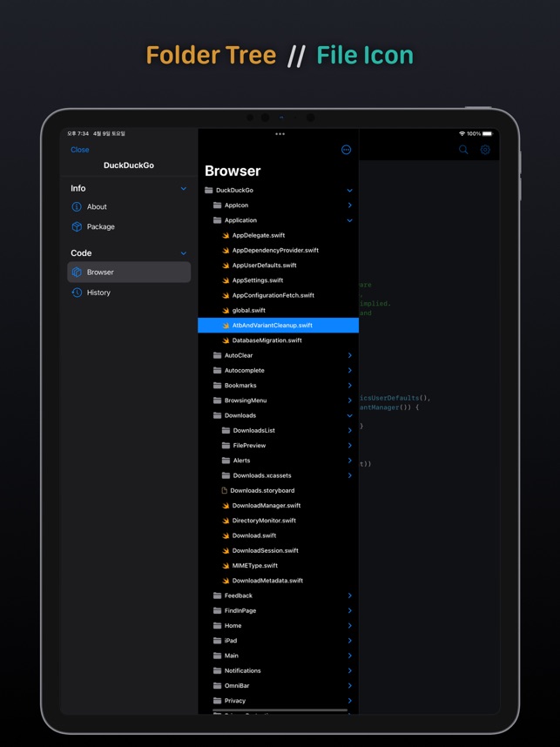Expand the Home folder chevron
This screenshot has width=560, height=747.
(x=350, y=625)
